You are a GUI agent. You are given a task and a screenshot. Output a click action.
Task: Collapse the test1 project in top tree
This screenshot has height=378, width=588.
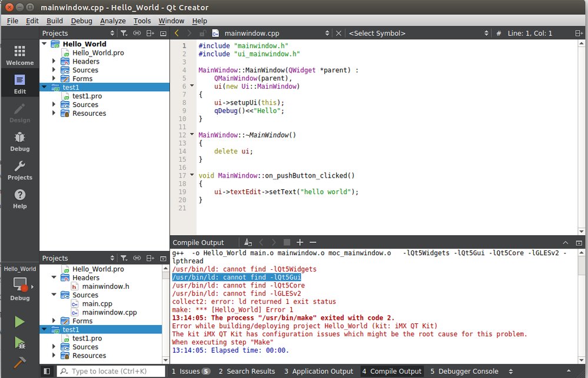click(x=44, y=88)
